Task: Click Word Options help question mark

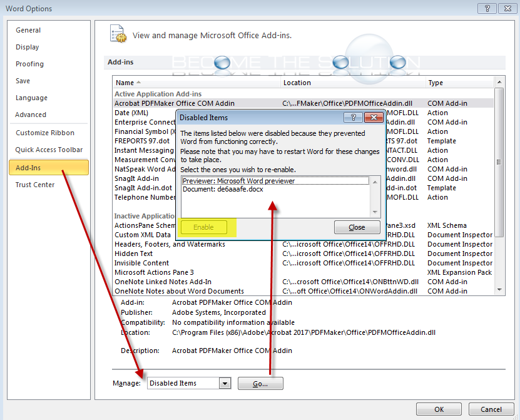Action: coord(487,8)
